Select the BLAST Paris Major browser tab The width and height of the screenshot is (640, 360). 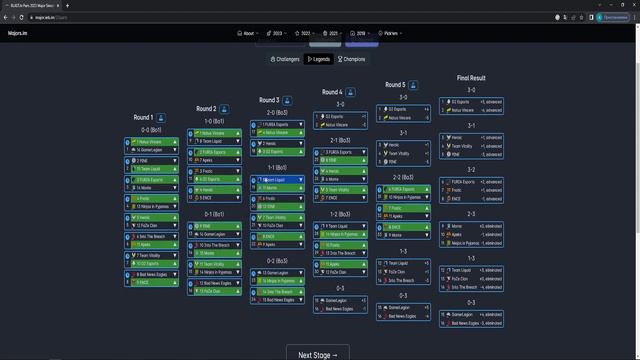point(32,6)
